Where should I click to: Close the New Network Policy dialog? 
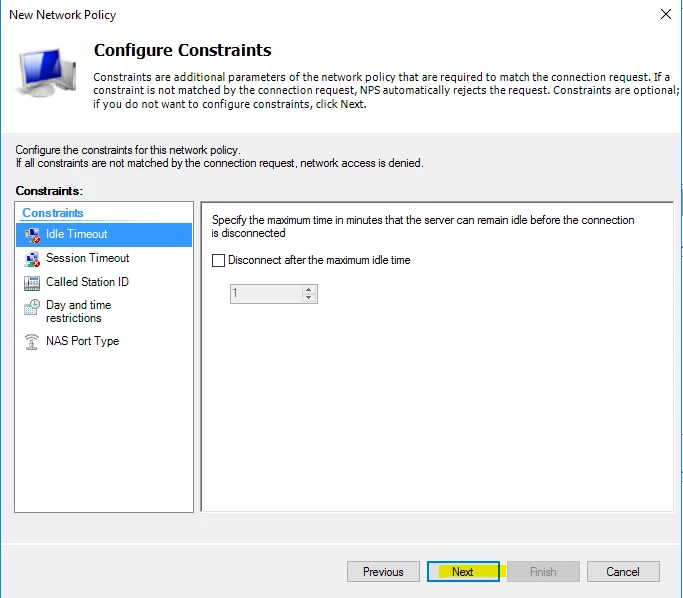666,14
